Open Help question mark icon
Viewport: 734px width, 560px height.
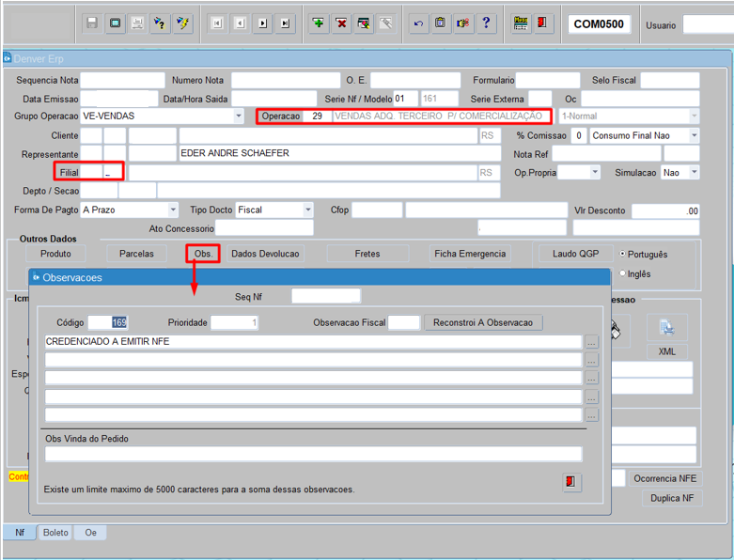pyautogui.click(x=486, y=23)
